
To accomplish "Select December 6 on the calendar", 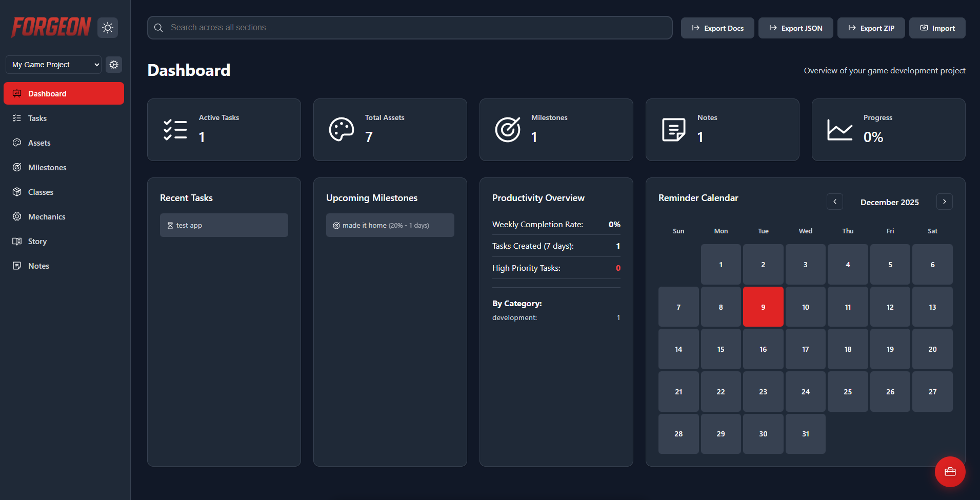I will [x=932, y=265].
